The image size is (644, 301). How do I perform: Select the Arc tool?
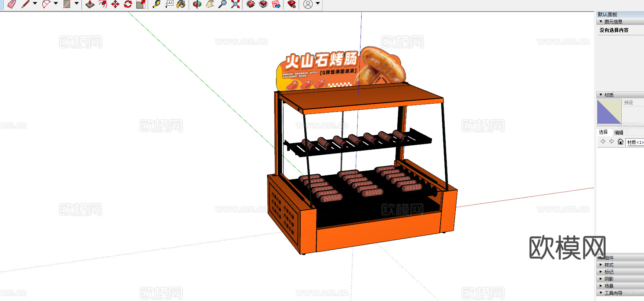click(46, 4)
